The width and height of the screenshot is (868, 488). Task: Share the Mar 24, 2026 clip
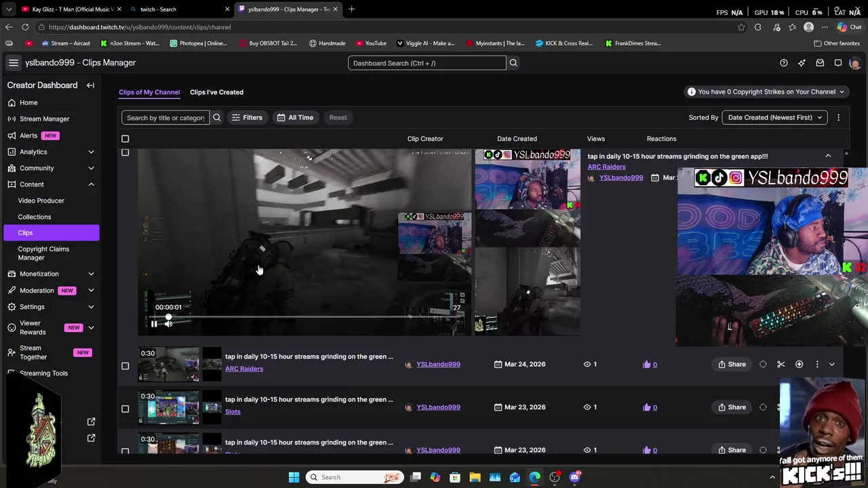pyautogui.click(x=732, y=365)
